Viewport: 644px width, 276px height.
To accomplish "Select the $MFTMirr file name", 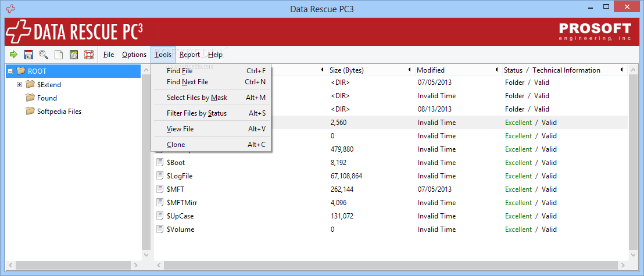I will pyautogui.click(x=182, y=202).
